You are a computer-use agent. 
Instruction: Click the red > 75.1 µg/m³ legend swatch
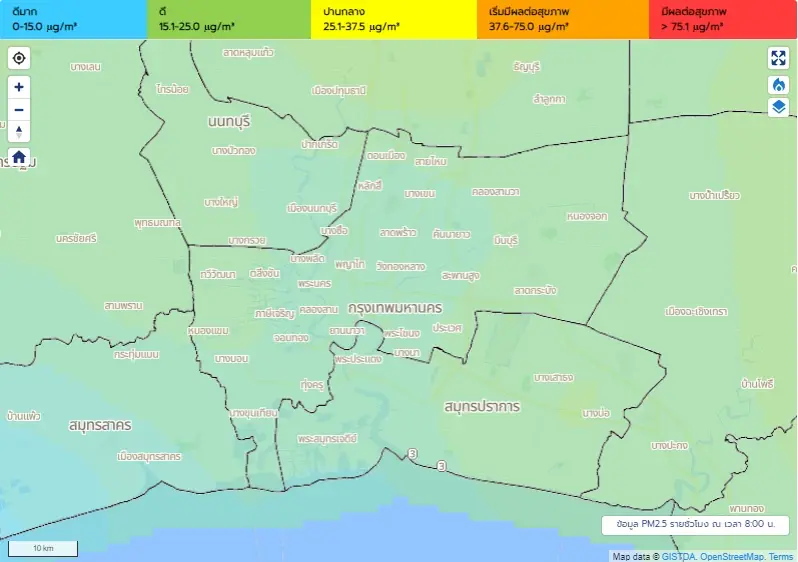[x=723, y=19]
